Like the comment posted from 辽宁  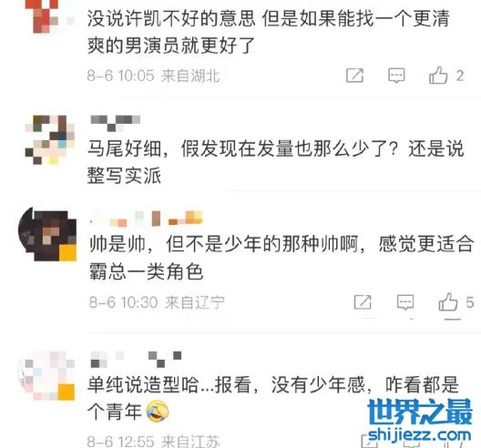[x=448, y=301]
